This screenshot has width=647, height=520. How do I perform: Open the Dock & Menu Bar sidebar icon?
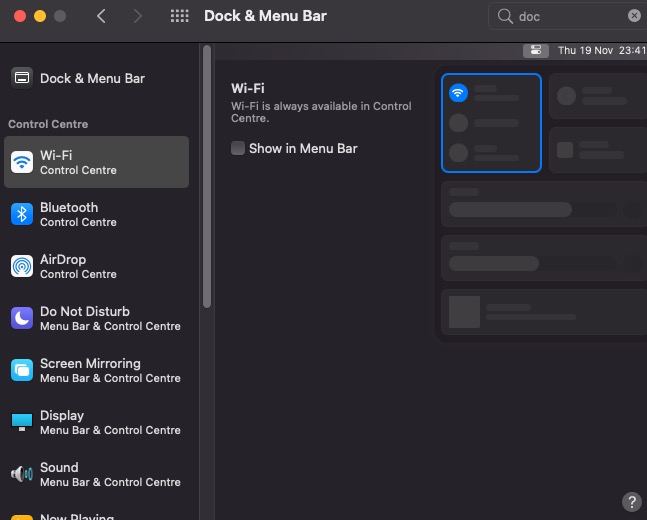click(x=22, y=78)
